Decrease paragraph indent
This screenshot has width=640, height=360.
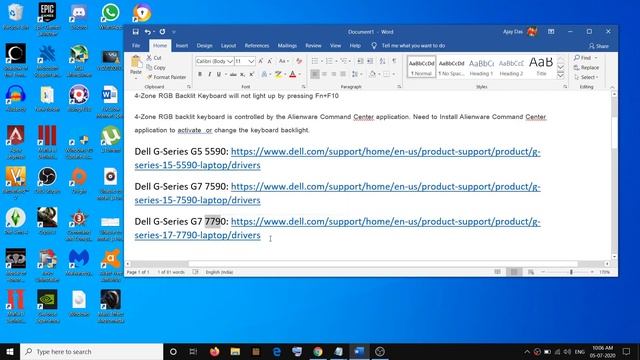360,61
